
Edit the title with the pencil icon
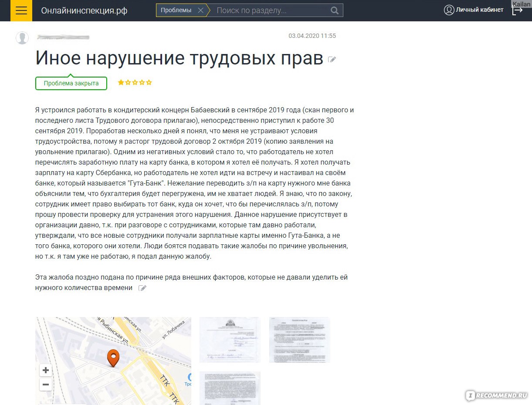tap(332, 59)
